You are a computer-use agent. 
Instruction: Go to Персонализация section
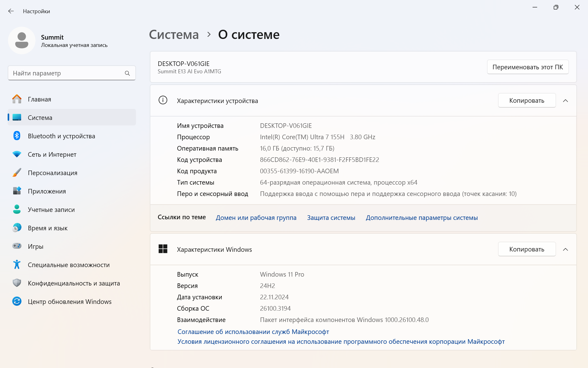(x=72, y=173)
